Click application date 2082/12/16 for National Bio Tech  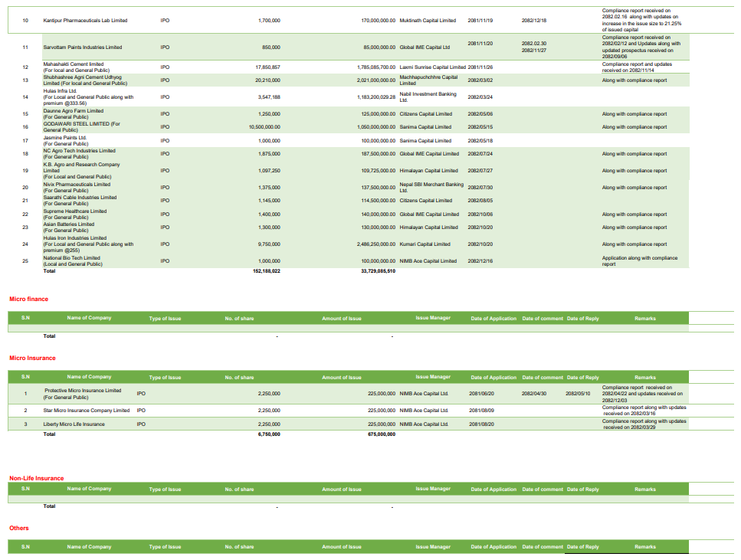point(480,261)
